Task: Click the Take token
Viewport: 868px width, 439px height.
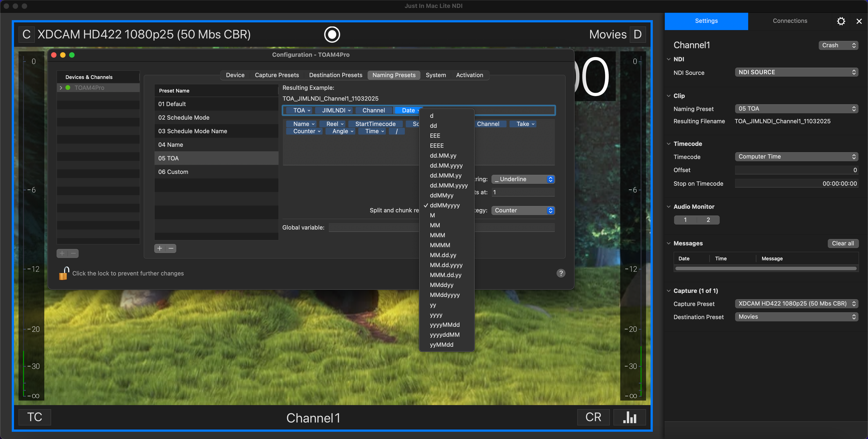Action: (523, 124)
